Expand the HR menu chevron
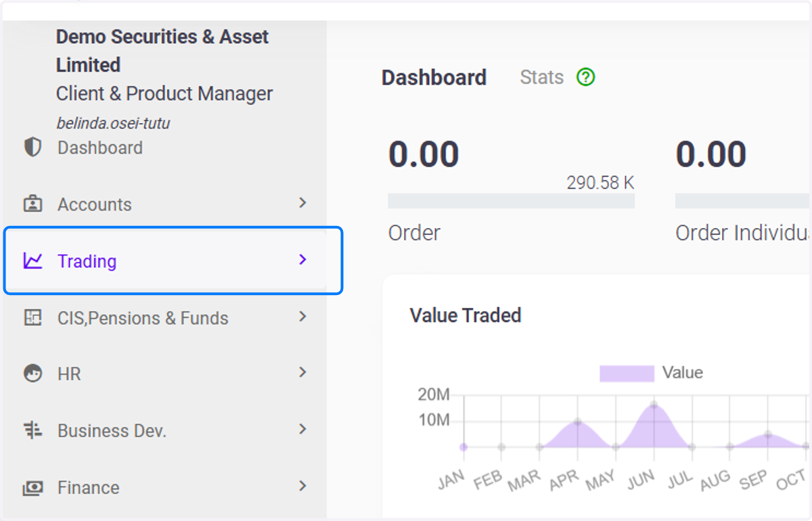Image resolution: width=812 pixels, height=521 pixels. pos(302,372)
